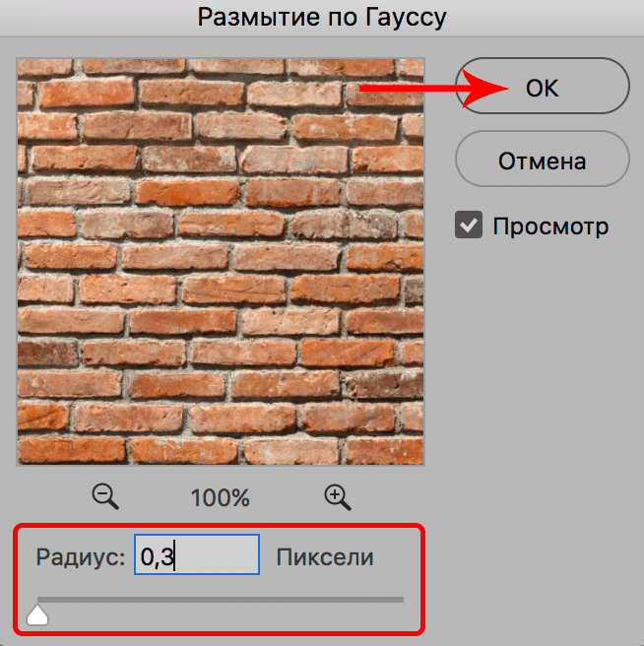Image resolution: width=644 pixels, height=646 pixels.
Task: Click the Размытие по Гауссу title bar
Action: click(x=322, y=17)
